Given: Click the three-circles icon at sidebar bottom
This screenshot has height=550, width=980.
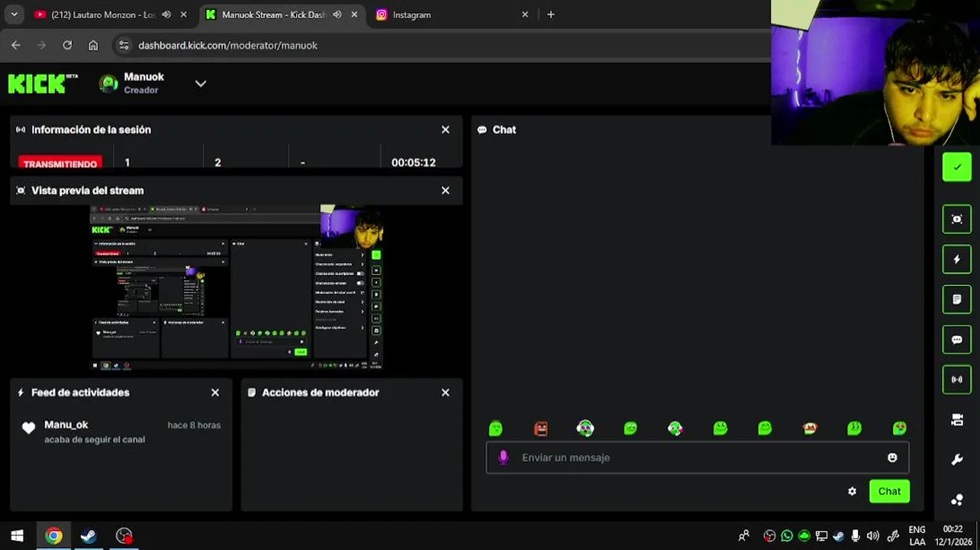Looking at the screenshot, I should (956, 500).
